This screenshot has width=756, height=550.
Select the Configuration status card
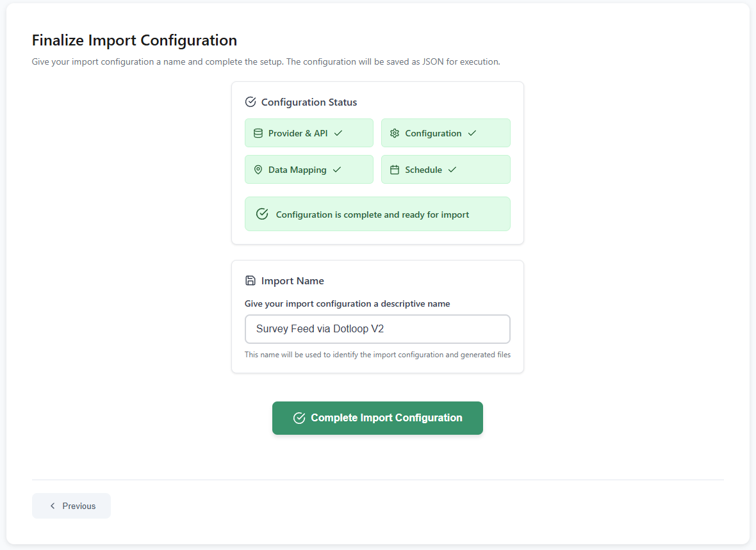click(x=445, y=133)
